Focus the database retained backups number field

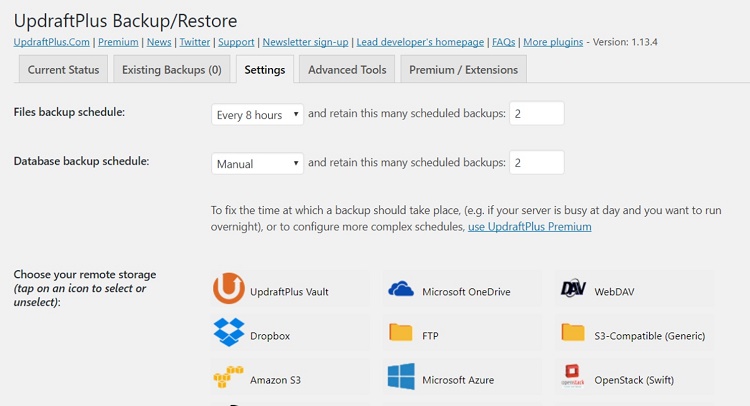tap(537, 163)
